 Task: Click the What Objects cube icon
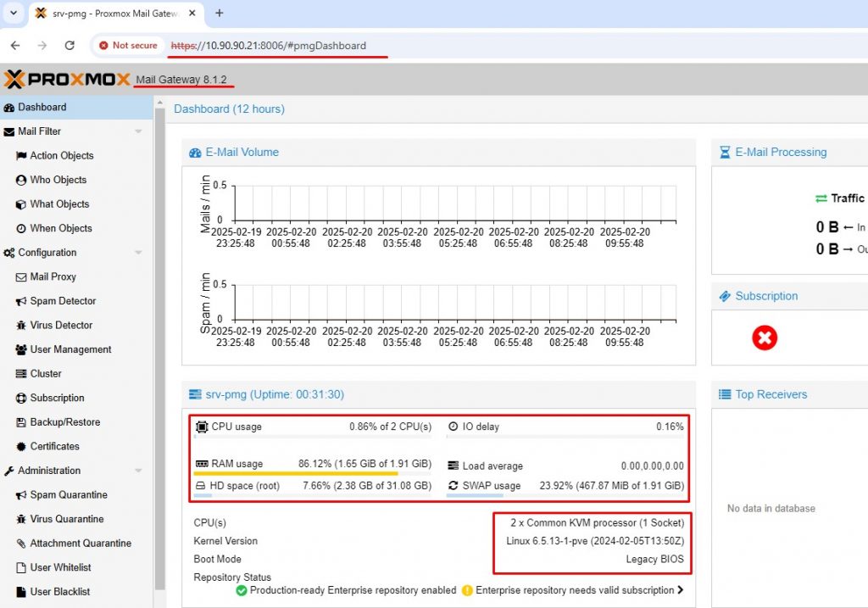(21, 204)
